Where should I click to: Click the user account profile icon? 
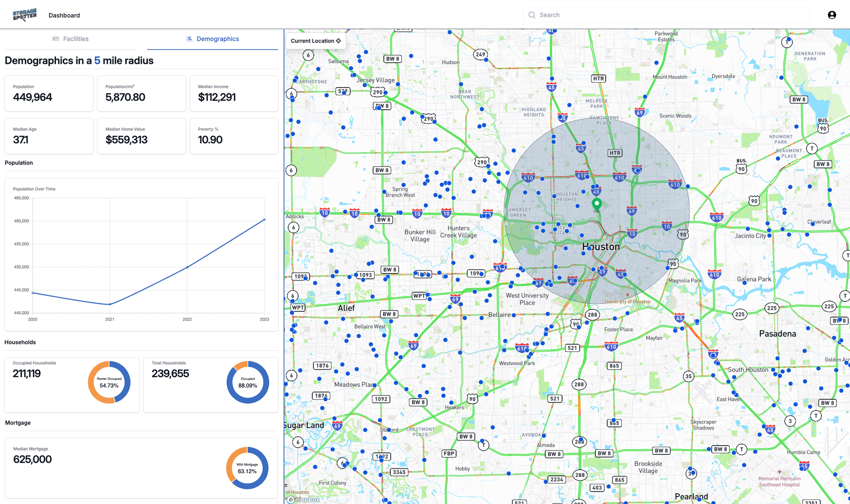tap(833, 15)
